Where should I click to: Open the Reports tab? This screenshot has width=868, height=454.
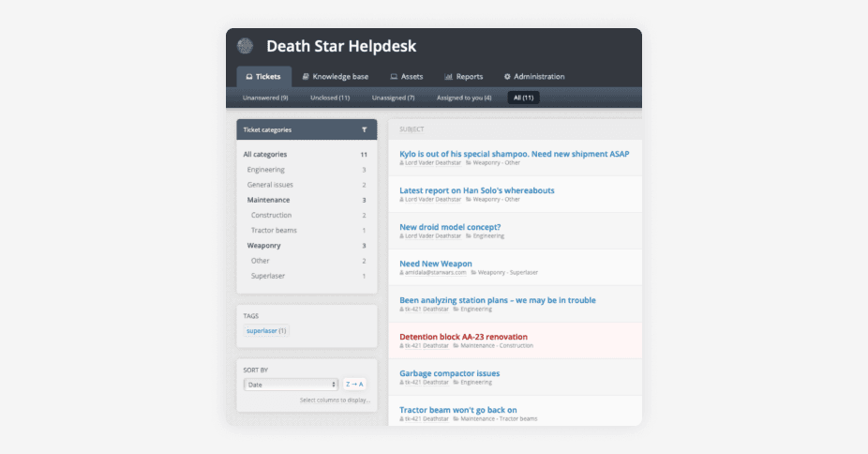(x=464, y=76)
